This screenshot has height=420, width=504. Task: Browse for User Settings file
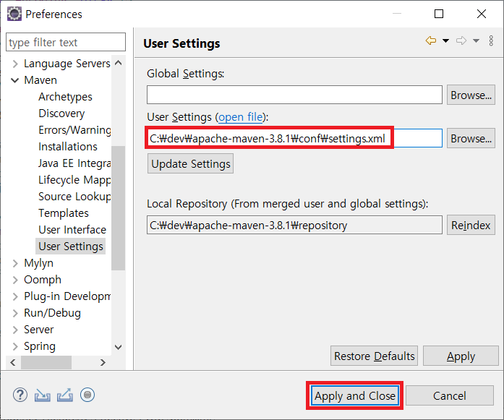coord(471,139)
